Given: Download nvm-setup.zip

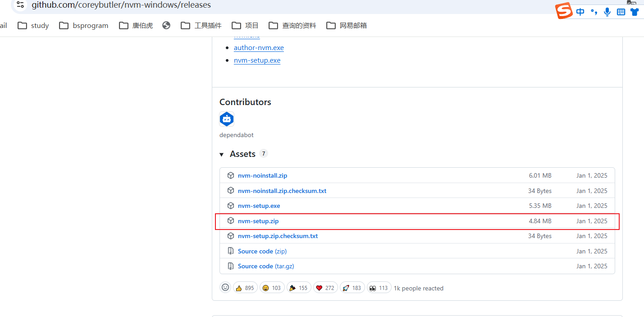Looking at the screenshot, I should point(258,221).
